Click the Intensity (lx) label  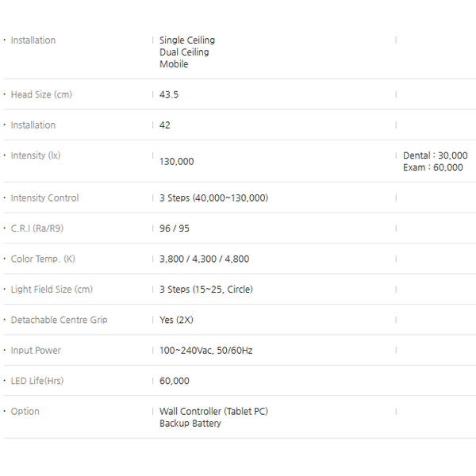(x=36, y=155)
